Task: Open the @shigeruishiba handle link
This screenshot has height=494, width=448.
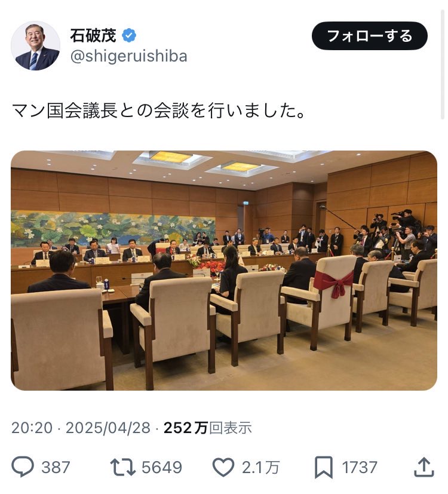Action: (128, 56)
